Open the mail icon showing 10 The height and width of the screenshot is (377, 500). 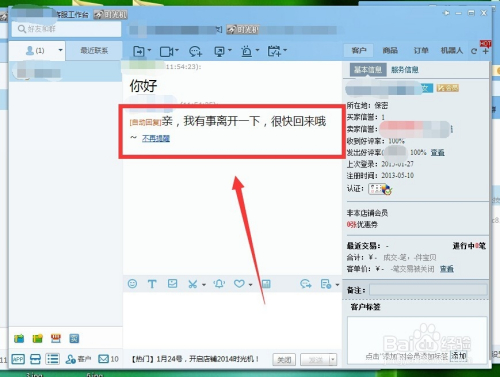[108, 359]
